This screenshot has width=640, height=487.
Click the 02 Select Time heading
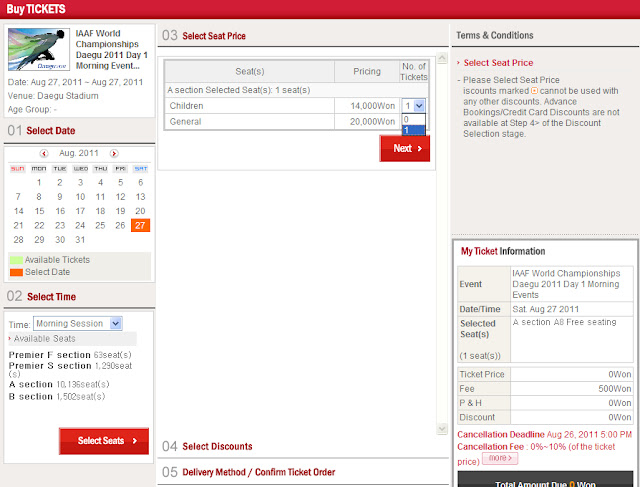tap(41, 296)
